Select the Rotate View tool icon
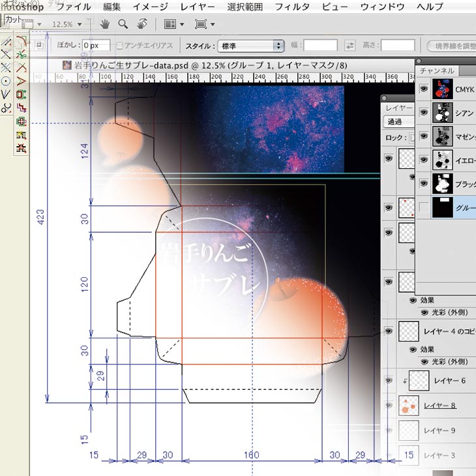This screenshot has height=476, width=476. (142, 23)
